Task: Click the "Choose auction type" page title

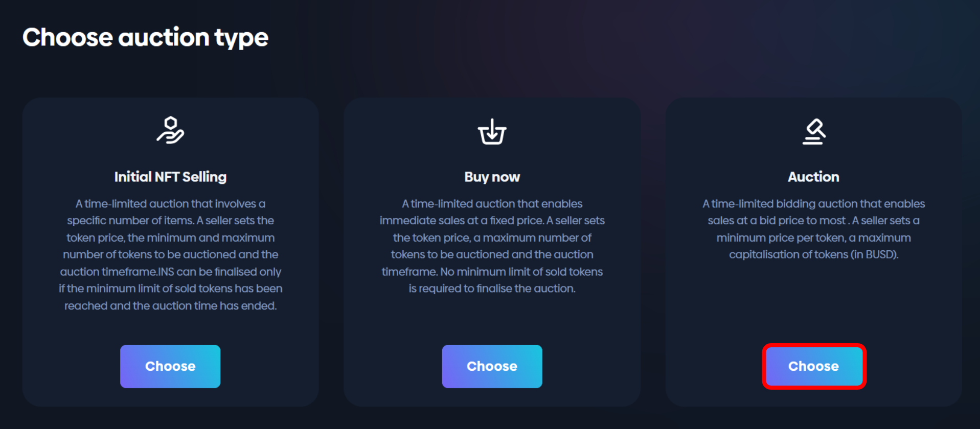Action: tap(145, 37)
